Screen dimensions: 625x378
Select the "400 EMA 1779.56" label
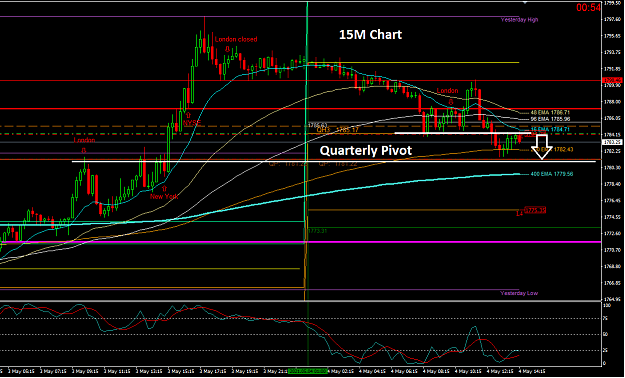click(x=552, y=174)
